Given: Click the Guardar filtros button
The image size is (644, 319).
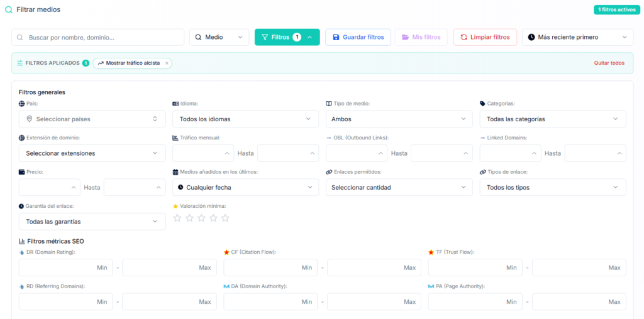Looking at the screenshot, I should coord(358,37).
